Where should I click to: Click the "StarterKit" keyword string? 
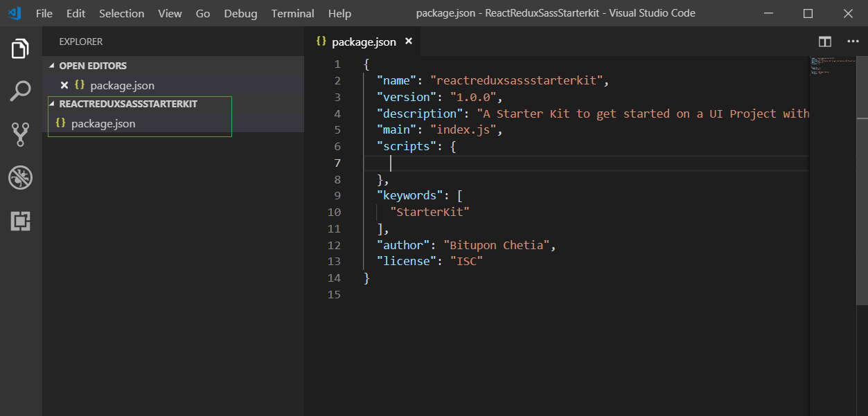430,212
